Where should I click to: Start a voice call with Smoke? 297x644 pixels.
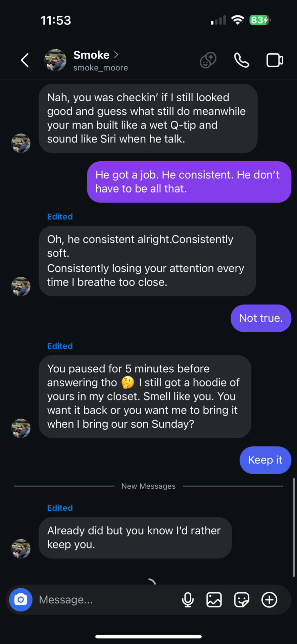click(242, 60)
